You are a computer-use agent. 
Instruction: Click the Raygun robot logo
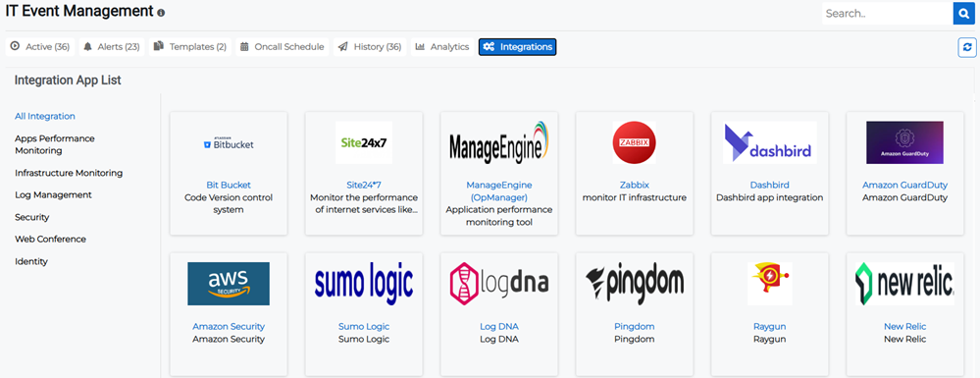tap(770, 284)
